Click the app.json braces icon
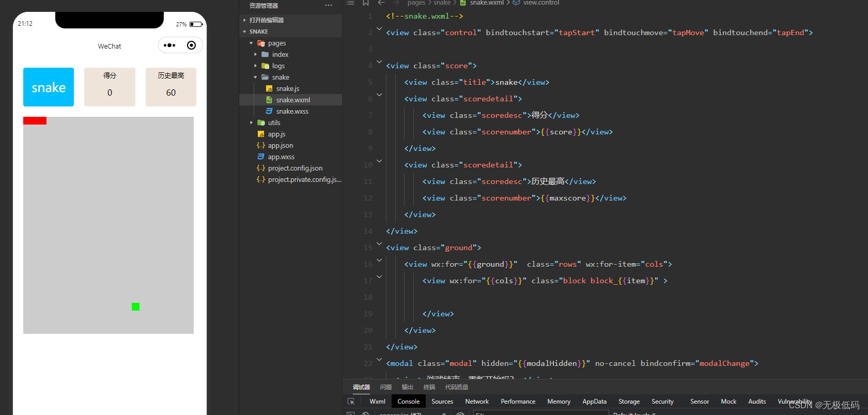The image size is (868, 415). 261,146
